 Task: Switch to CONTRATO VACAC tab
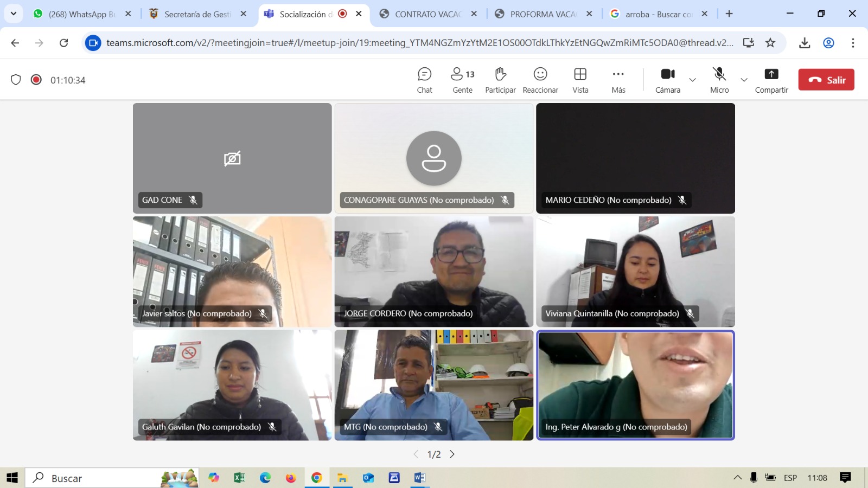(427, 14)
